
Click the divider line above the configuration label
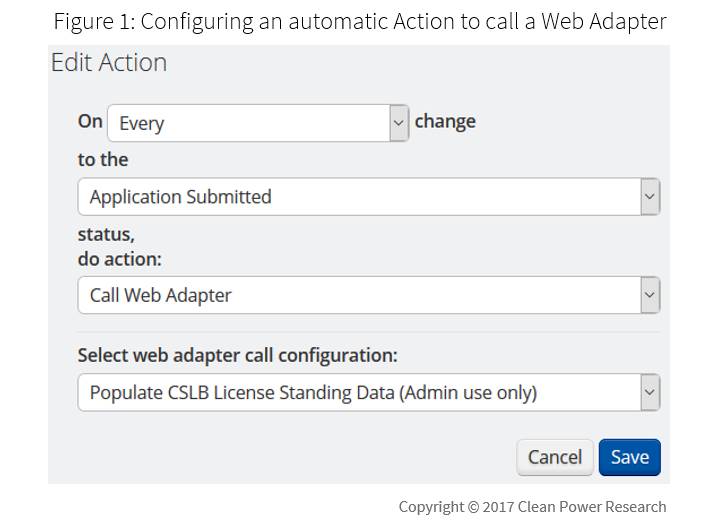coord(368,332)
